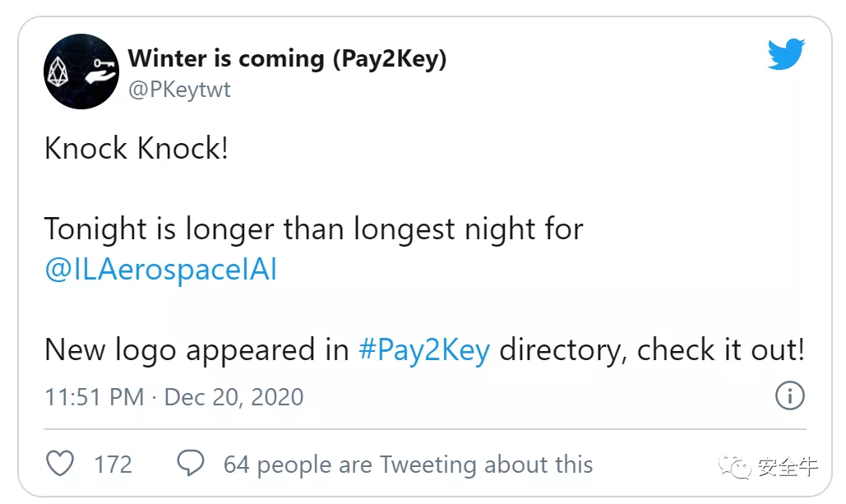Viewport: 846px width, 504px height.
Task: Open the @ILAerospaceIAI mention link
Action: (x=161, y=270)
